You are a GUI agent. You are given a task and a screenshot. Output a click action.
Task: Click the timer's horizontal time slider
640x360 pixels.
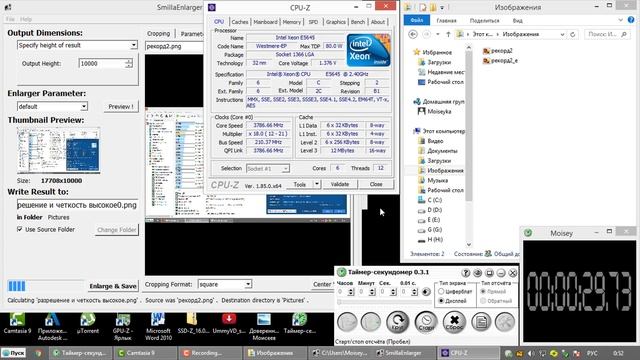(384, 302)
